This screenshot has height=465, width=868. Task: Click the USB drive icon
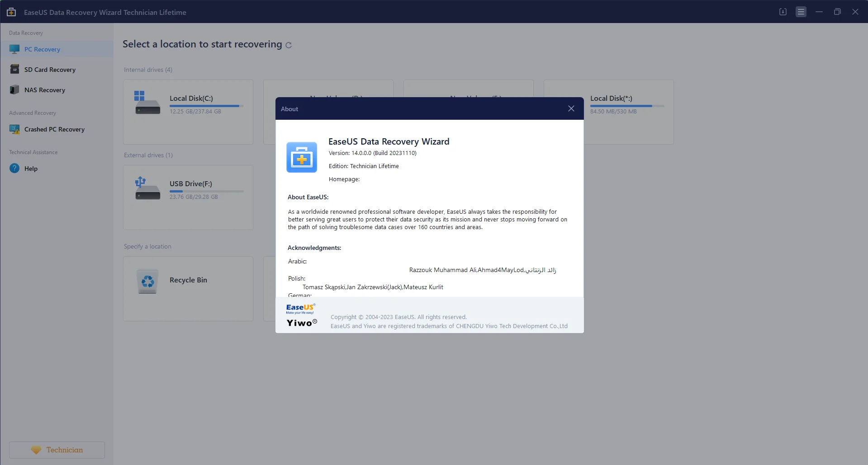click(x=147, y=188)
